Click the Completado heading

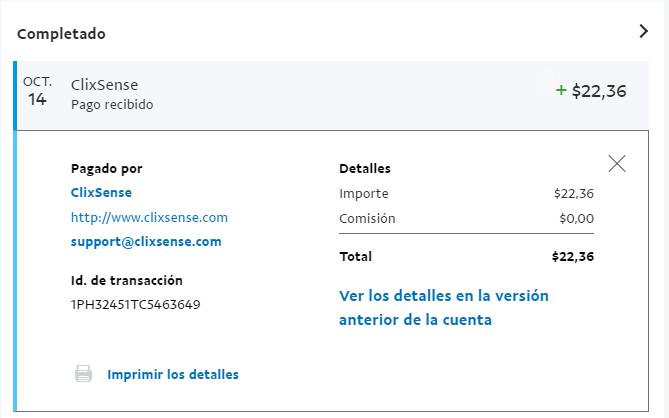click(x=61, y=34)
